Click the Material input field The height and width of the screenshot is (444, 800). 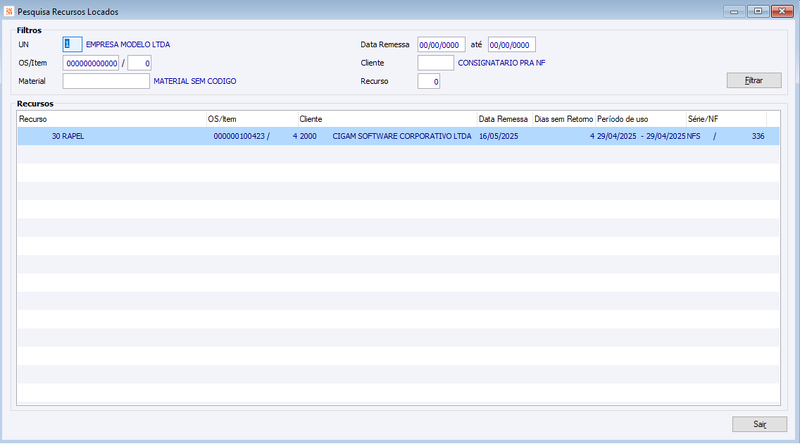(x=106, y=81)
